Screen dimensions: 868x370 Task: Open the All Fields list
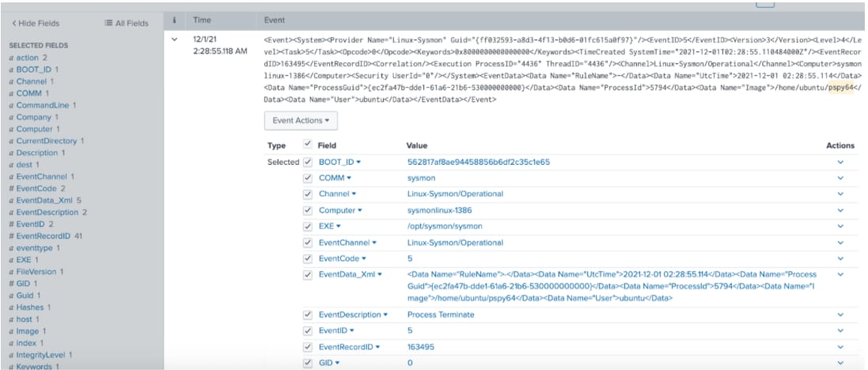pos(127,24)
